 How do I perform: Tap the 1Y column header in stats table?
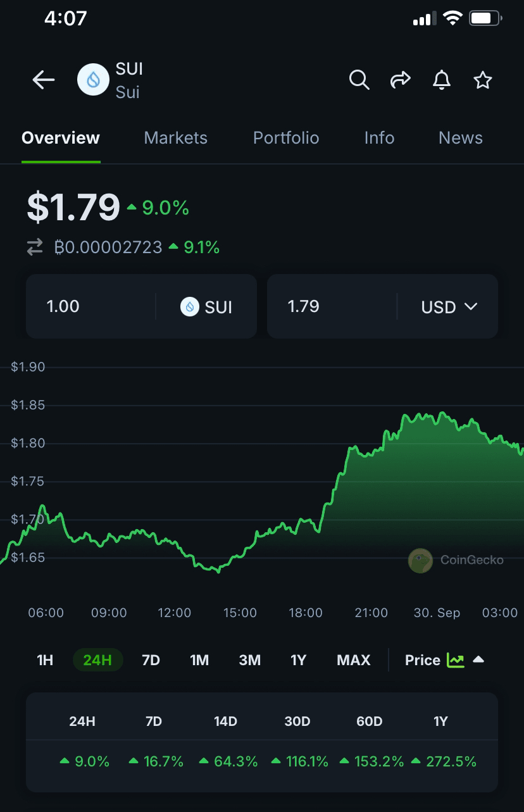click(x=440, y=721)
